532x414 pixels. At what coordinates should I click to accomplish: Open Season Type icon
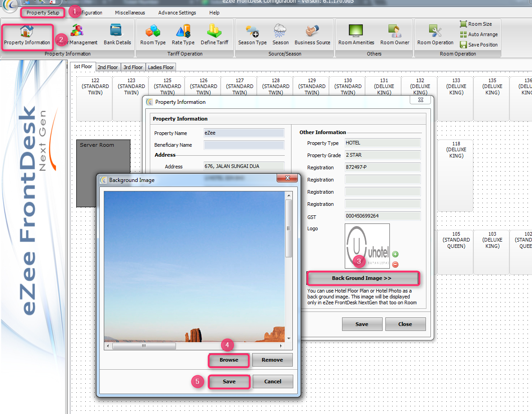click(252, 35)
